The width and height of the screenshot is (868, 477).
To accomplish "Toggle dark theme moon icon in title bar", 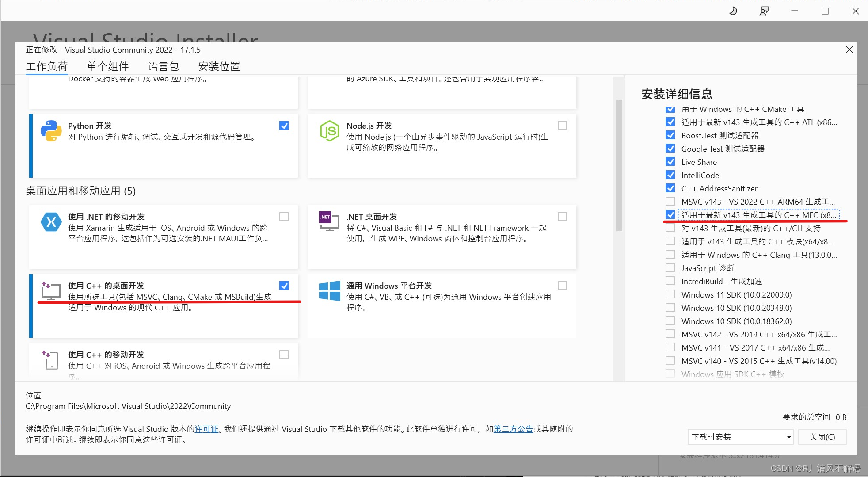I will (733, 11).
